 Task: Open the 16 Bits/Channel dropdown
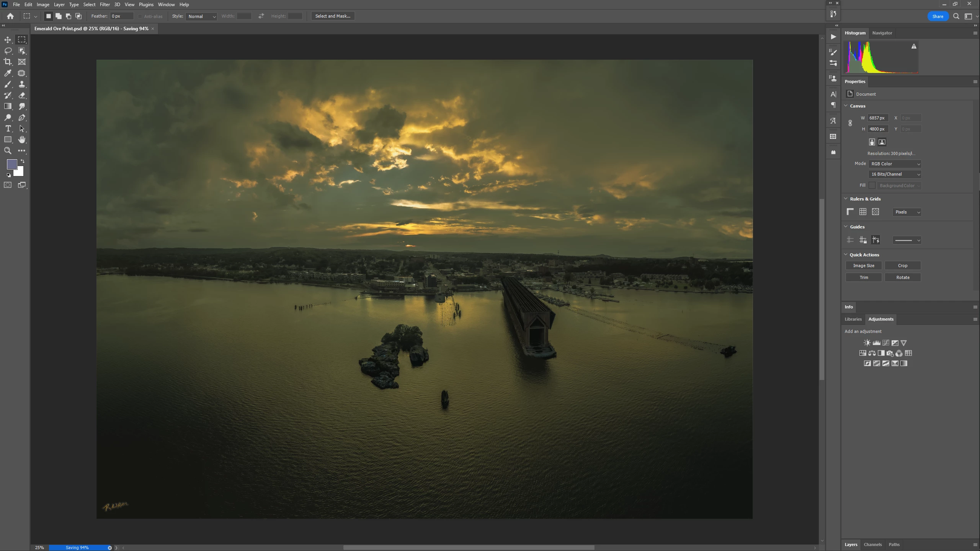pos(895,174)
